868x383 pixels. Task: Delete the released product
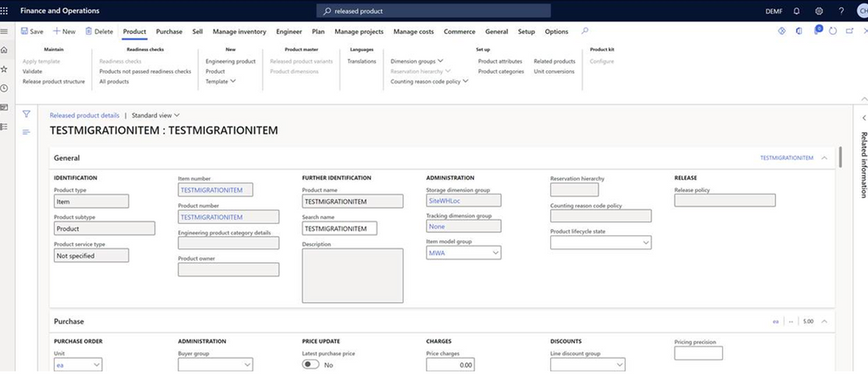pos(99,31)
